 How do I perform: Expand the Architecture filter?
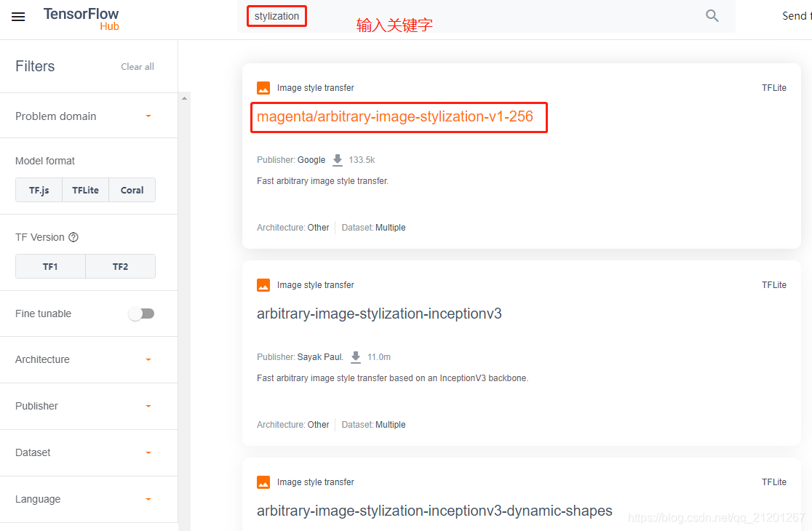[x=148, y=359]
